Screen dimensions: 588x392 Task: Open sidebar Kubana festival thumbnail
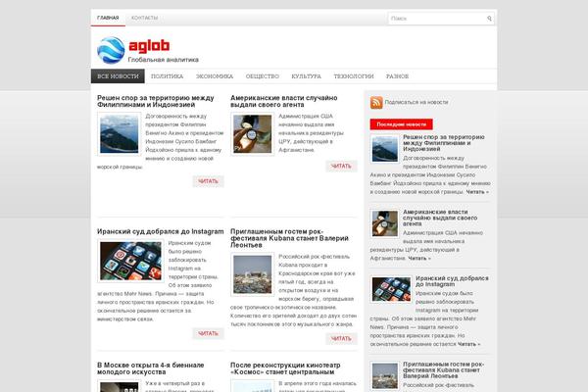[x=385, y=376]
